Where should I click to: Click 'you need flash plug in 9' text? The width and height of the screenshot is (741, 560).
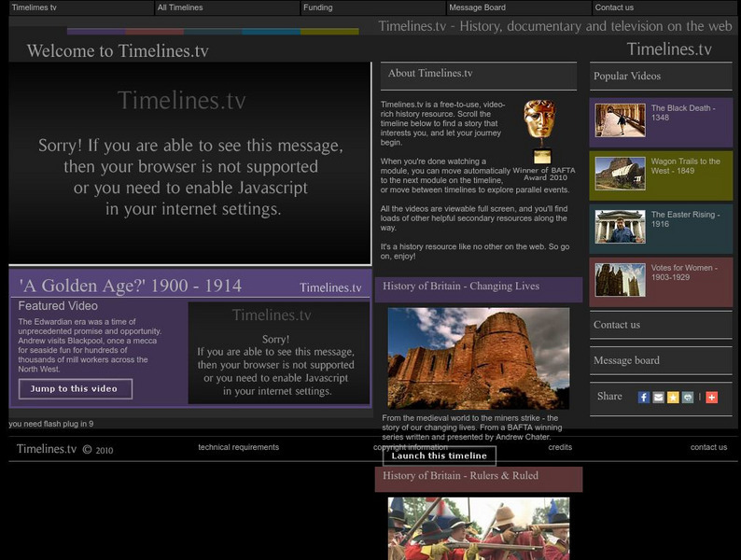pos(51,424)
